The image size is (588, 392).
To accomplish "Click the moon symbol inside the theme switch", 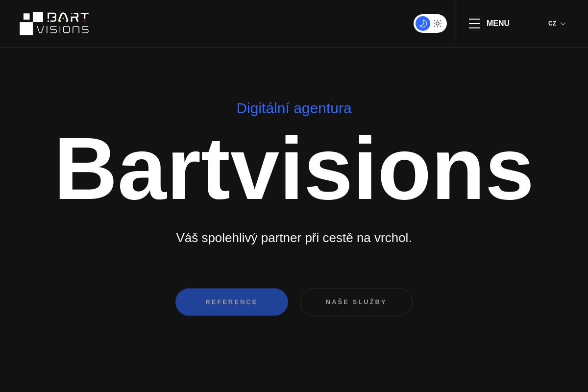I will tap(423, 24).
